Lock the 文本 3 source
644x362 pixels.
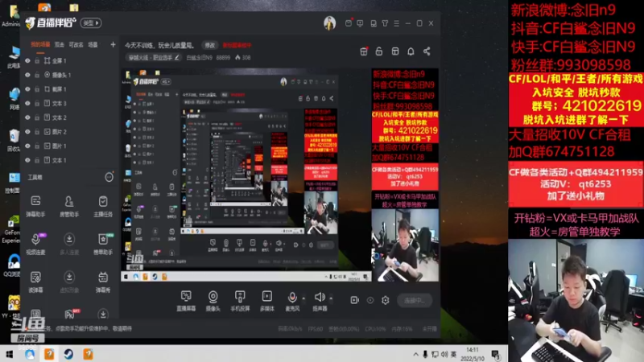[x=37, y=104]
